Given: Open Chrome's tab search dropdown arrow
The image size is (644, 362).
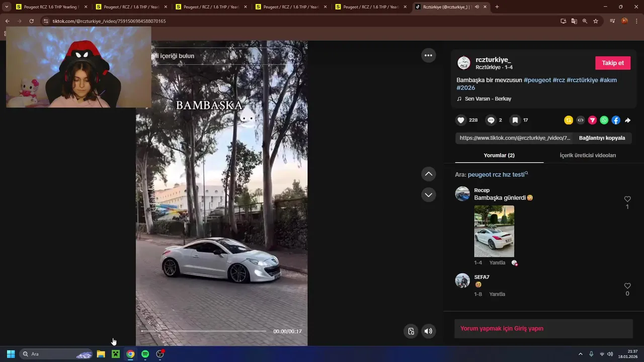Looking at the screenshot, I should [7, 7].
